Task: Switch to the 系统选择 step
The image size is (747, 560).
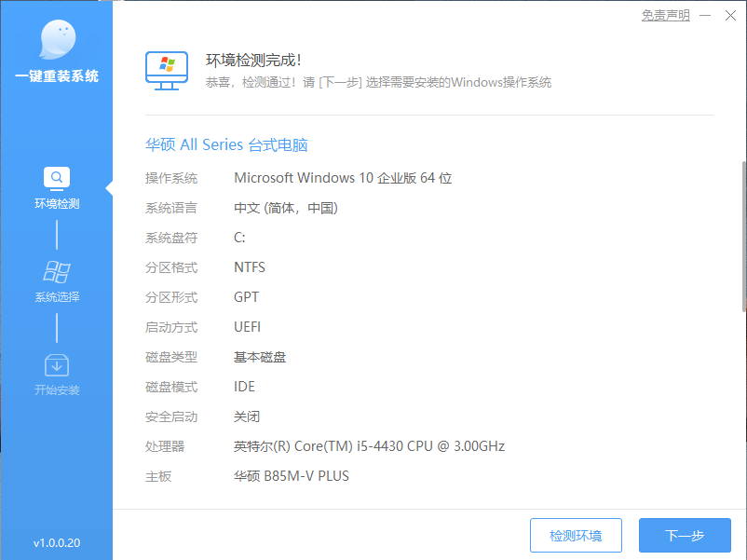Action: 56,297
